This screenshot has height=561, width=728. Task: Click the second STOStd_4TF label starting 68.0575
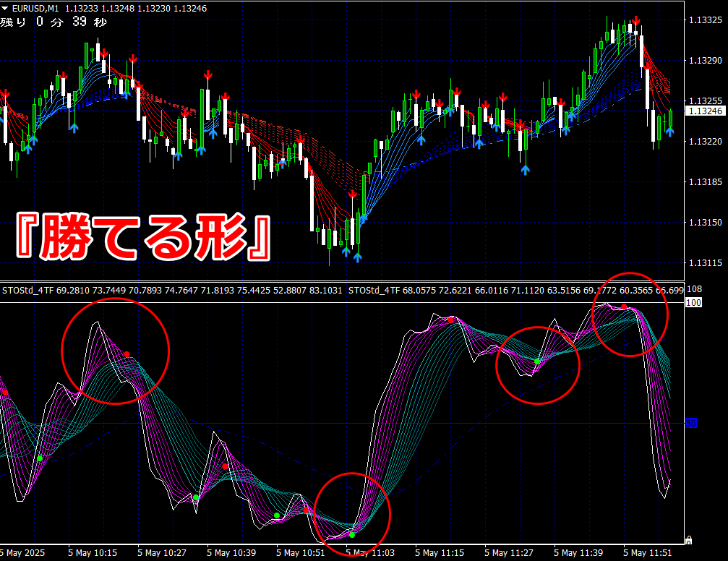click(x=516, y=290)
